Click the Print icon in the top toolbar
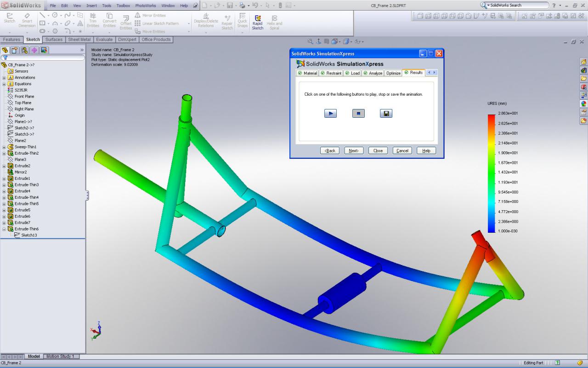This screenshot has width=588, height=368. (x=242, y=6)
